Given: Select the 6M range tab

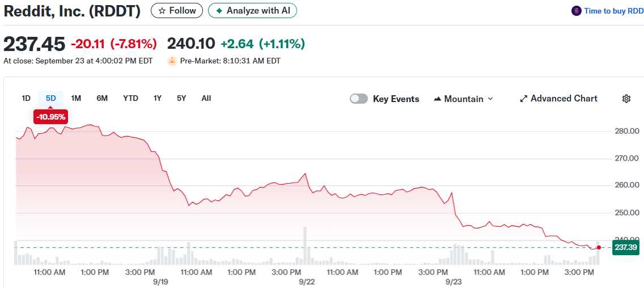Looking at the screenshot, I should (102, 99).
